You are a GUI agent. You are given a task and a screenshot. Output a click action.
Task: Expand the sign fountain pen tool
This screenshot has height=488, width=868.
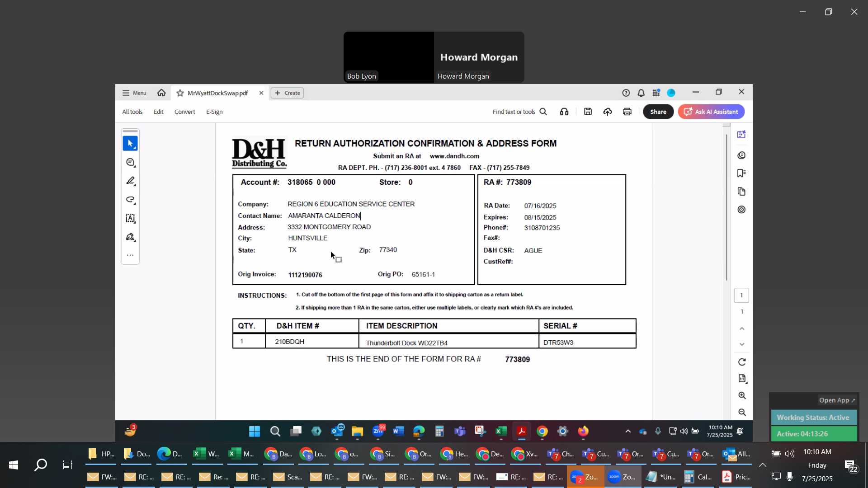130,237
